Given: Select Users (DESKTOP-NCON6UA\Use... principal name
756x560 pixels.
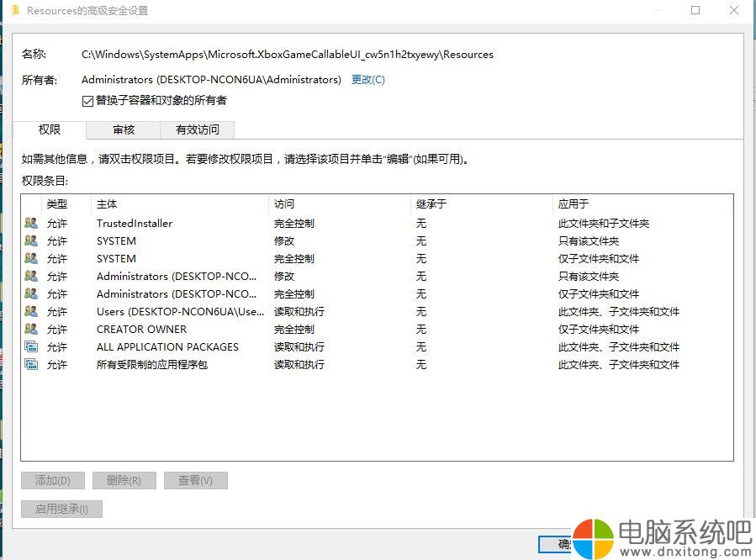Looking at the screenshot, I should (180, 312).
